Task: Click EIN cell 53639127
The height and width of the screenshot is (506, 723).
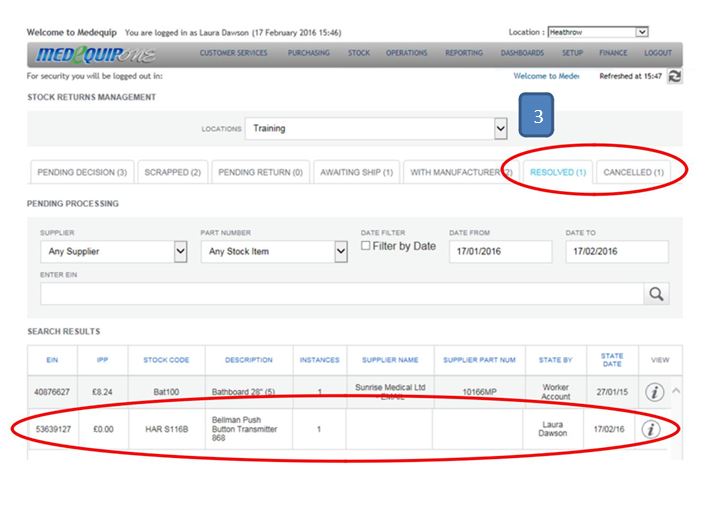Action: (x=53, y=429)
